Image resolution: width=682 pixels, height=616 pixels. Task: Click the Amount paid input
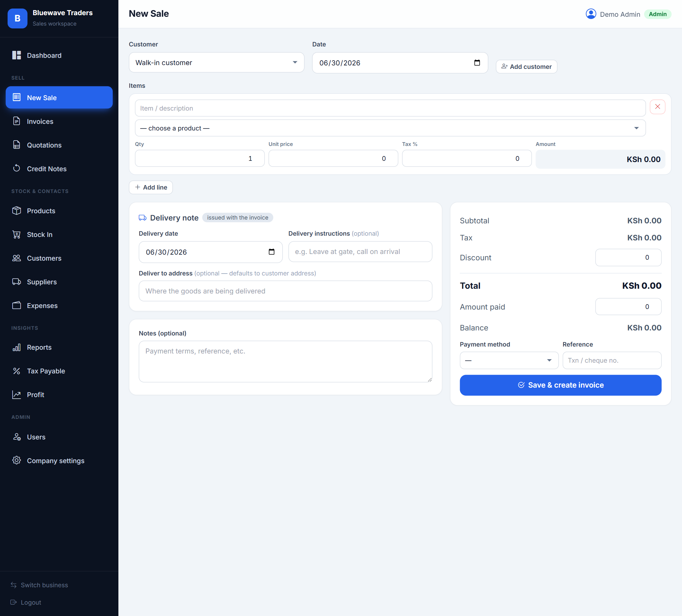click(628, 306)
